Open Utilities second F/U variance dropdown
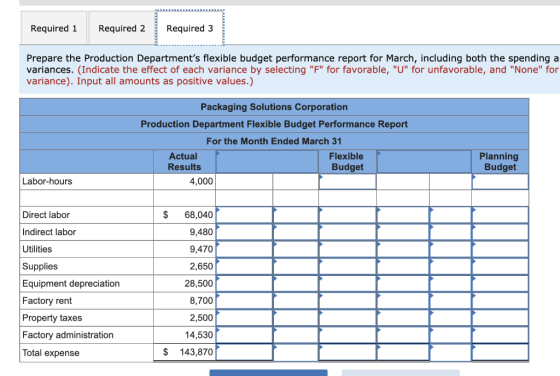The height and width of the screenshot is (376, 560). click(450, 249)
